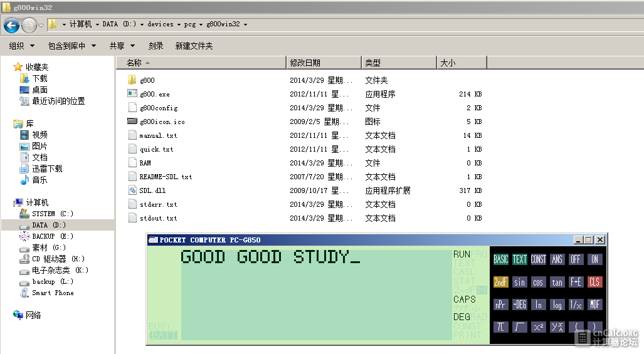
Task: Open the 组织 dropdown menu
Action: point(22,46)
